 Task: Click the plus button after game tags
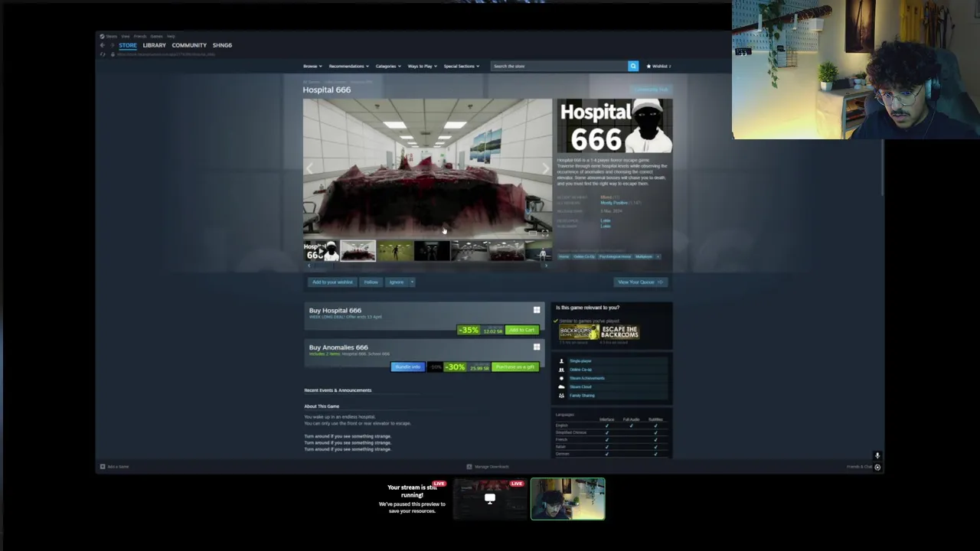[x=658, y=256]
